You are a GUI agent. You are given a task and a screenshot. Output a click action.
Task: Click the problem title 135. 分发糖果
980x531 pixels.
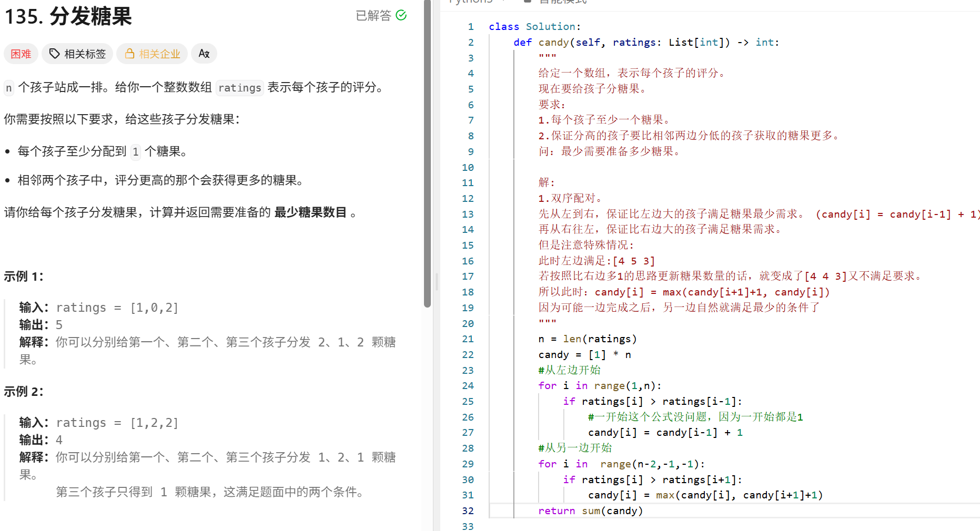pos(68,16)
